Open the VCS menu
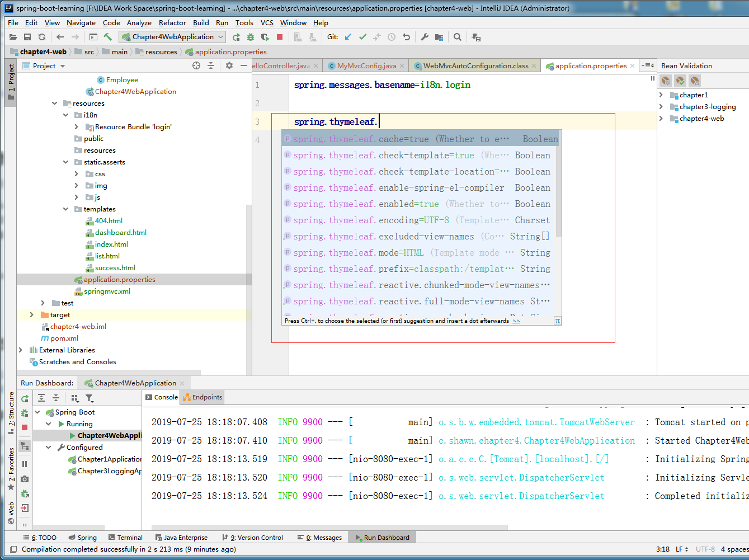 pyautogui.click(x=267, y=23)
